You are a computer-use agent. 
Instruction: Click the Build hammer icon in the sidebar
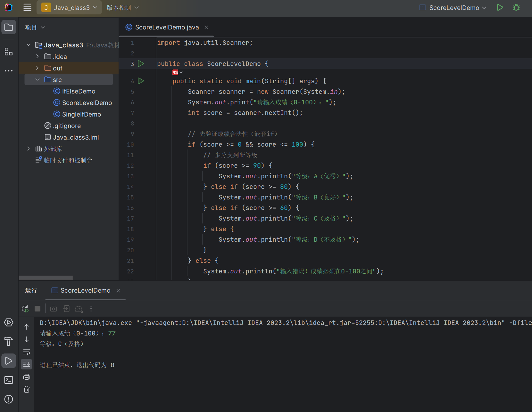(x=9, y=342)
